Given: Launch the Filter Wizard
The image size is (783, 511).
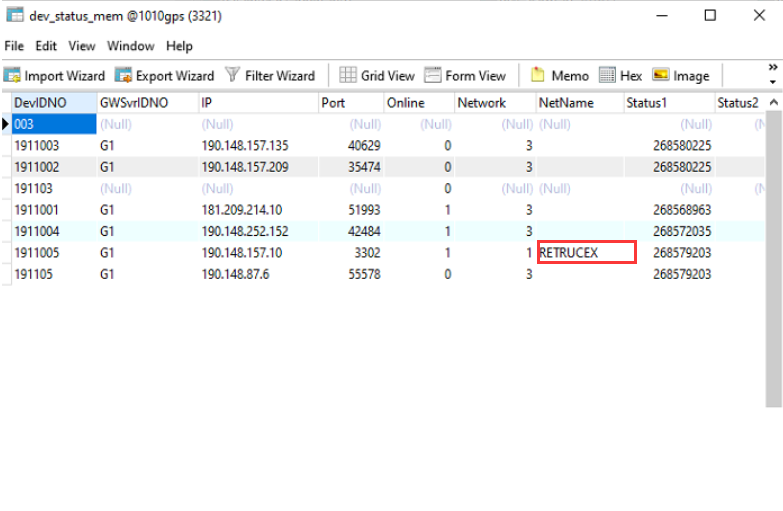Looking at the screenshot, I should pos(270,76).
